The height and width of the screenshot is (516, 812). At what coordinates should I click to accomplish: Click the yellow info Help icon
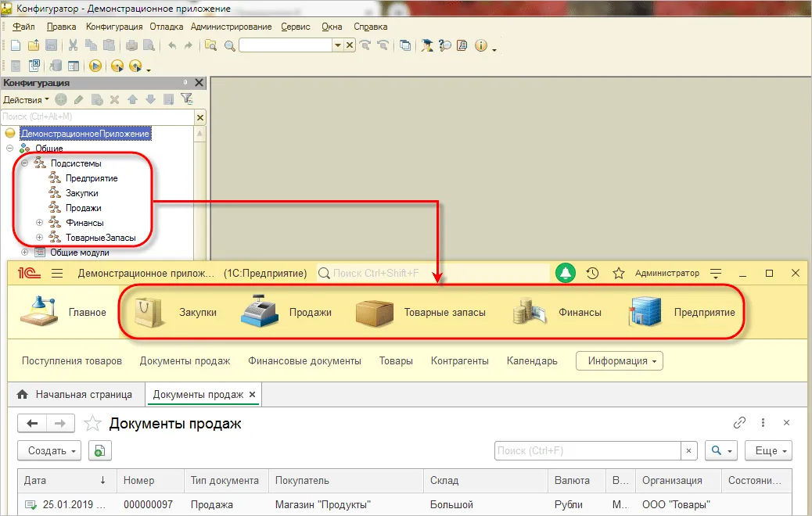pos(481,45)
